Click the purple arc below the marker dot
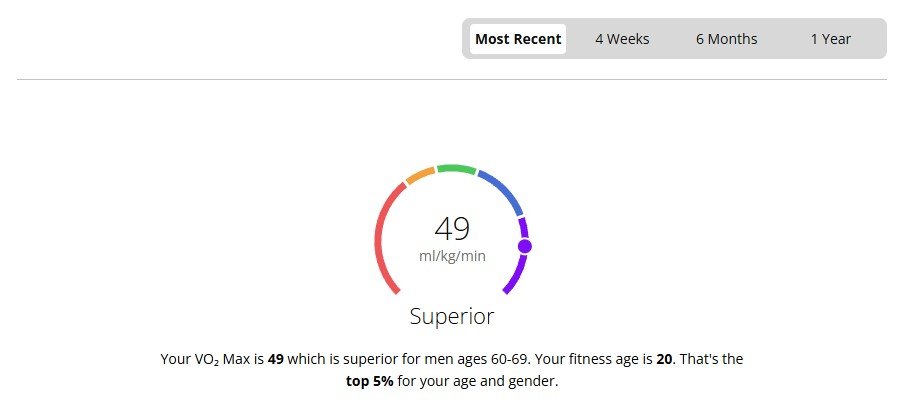 516,274
